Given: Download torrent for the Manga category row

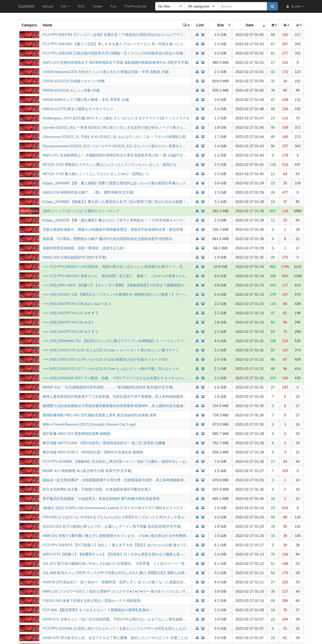Looking at the screenshot, I should coord(197,211).
